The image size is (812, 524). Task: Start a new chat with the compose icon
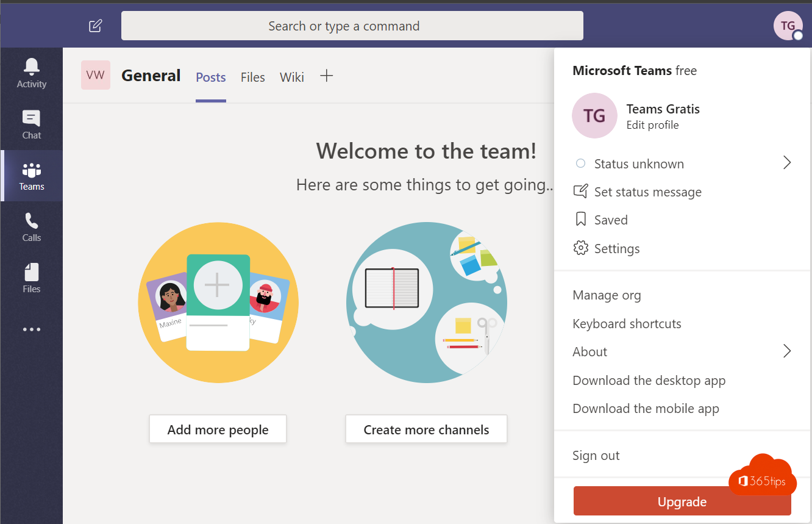(x=96, y=26)
